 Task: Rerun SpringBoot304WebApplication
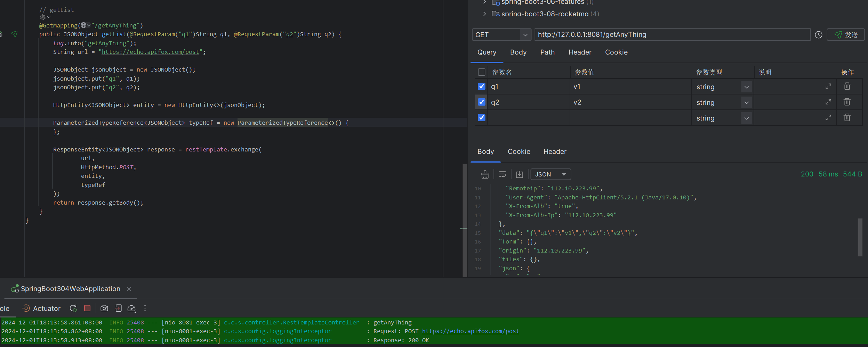pos(73,308)
